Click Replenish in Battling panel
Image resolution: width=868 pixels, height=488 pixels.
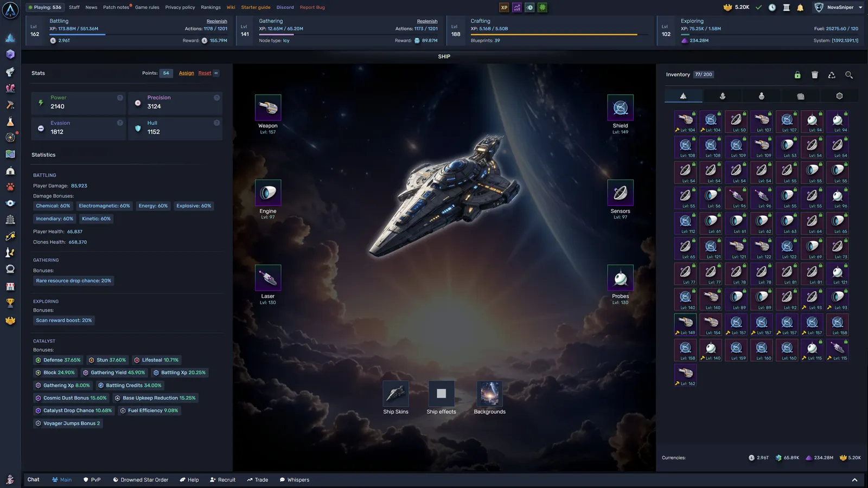pyautogui.click(x=217, y=21)
